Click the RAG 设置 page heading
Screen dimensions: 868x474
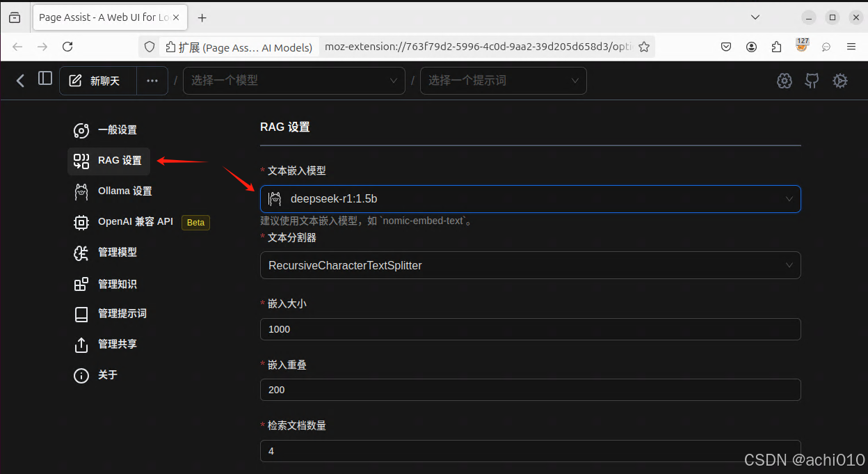285,127
